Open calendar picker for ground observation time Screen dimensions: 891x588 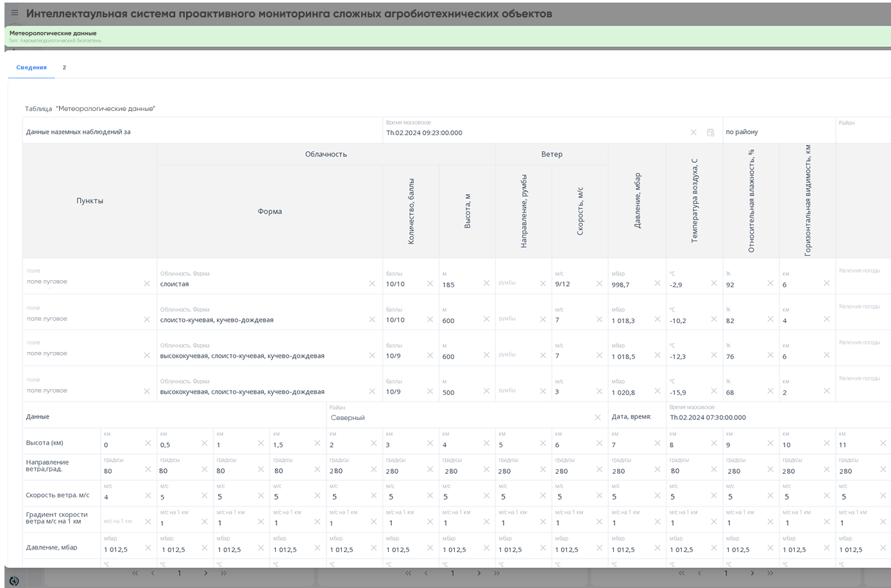(711, 132)
